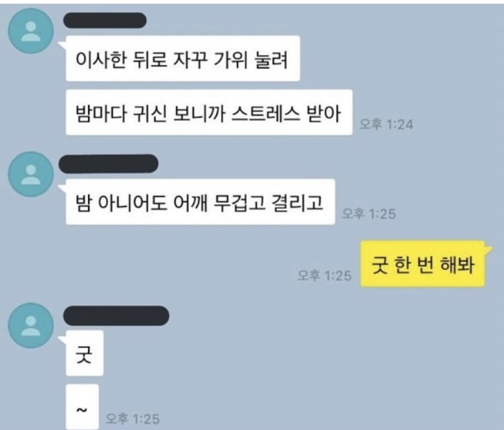Tap the redacted name above '밤 아니어도' message
504x430 pixels.
click(x=108, y=164)
